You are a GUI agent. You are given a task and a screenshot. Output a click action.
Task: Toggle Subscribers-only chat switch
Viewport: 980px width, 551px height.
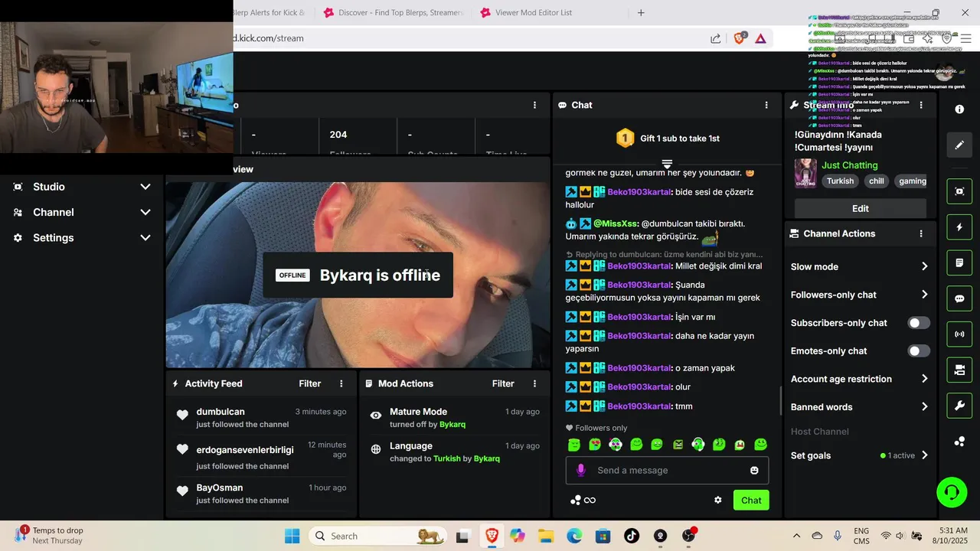click(919, 323)
